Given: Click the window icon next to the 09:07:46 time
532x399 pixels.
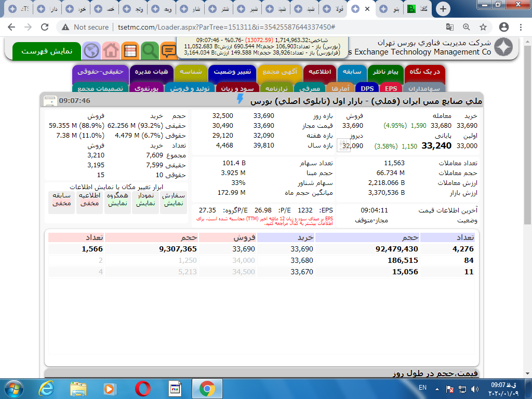Looking at the screenshot, I should pos(50,101).
